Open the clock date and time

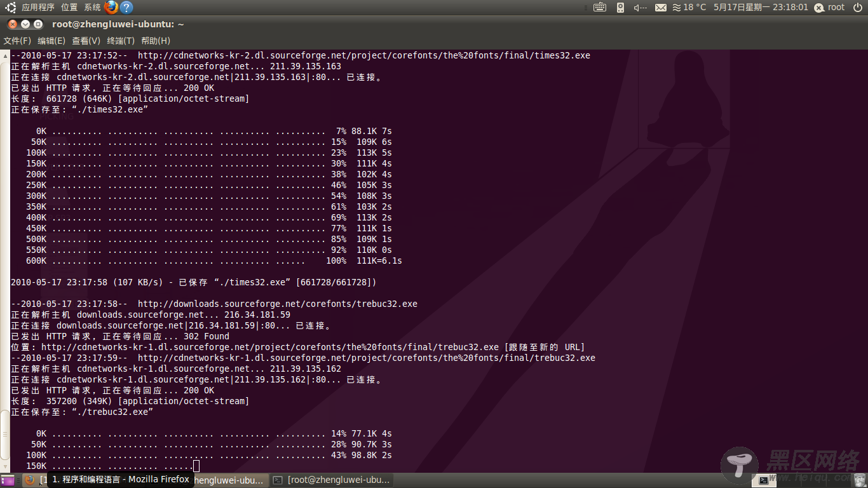[761, 7]
